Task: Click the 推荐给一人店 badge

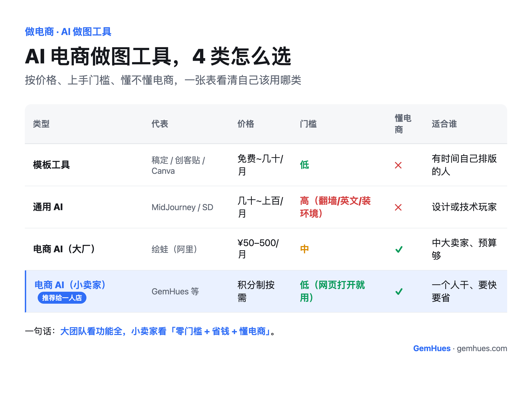Action: pos(62,298)
